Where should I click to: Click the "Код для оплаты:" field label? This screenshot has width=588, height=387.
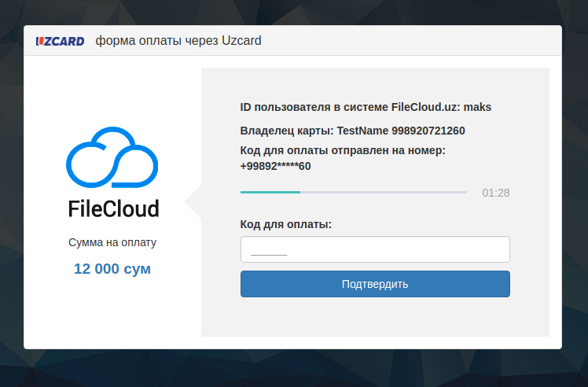286,224
